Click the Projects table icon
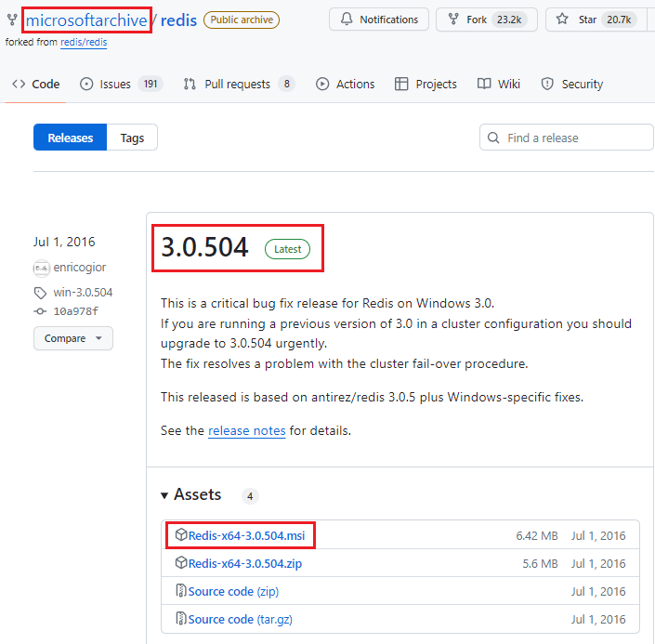The width and height of the screenshot is (655, 644). [401, 84]
